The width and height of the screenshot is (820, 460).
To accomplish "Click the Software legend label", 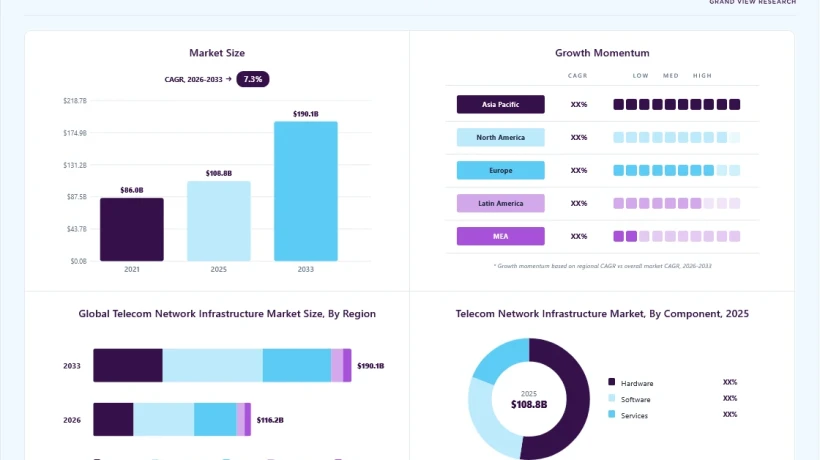I will click(635, 399).
